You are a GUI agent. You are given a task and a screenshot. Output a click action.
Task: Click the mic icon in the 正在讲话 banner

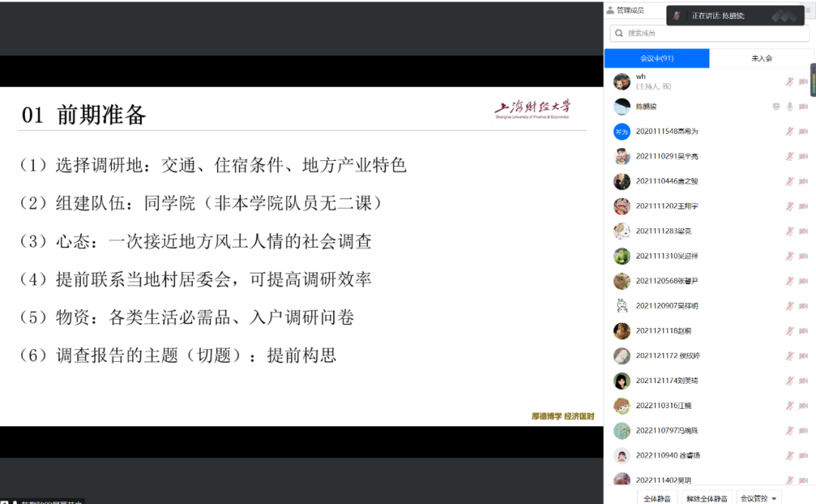675,14
